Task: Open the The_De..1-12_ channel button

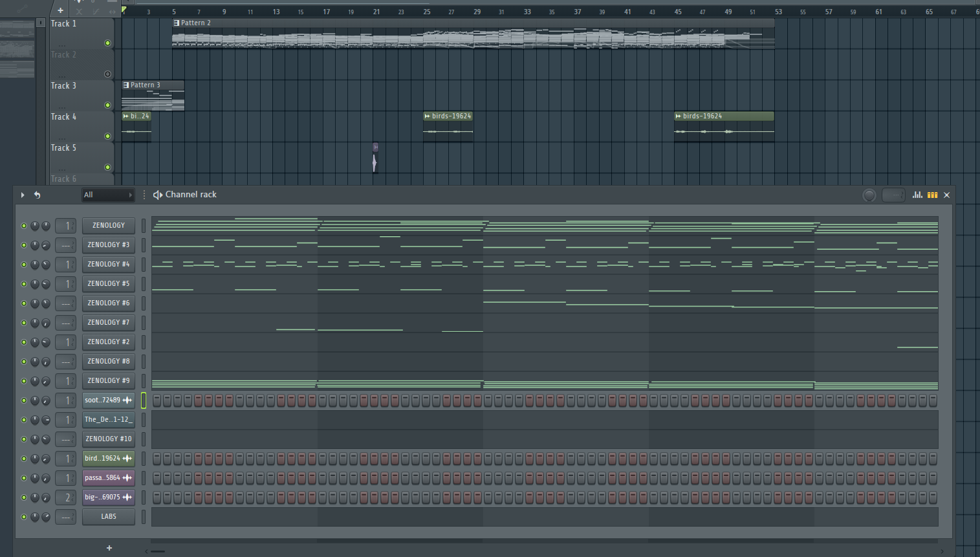Action: pyautogui.click(x=109, y=420)
